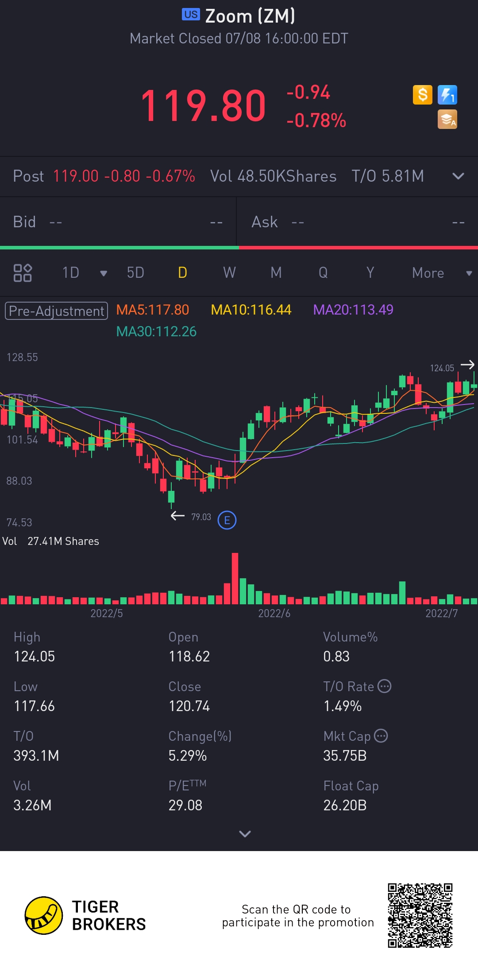Tap the orange dollar sign icon
This screenshot has height=980, width=478.
(x=422, y=95)
